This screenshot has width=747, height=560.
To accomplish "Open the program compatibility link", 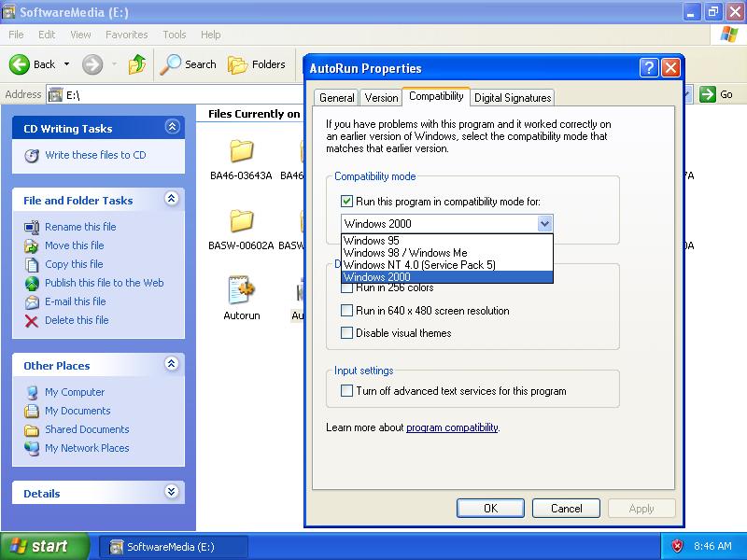I will point(452,427).
